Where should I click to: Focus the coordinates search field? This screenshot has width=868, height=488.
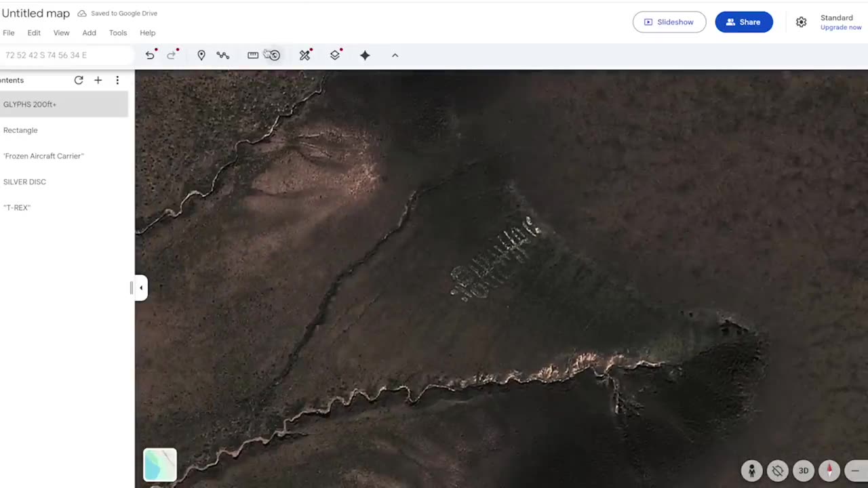pos(66,56)
